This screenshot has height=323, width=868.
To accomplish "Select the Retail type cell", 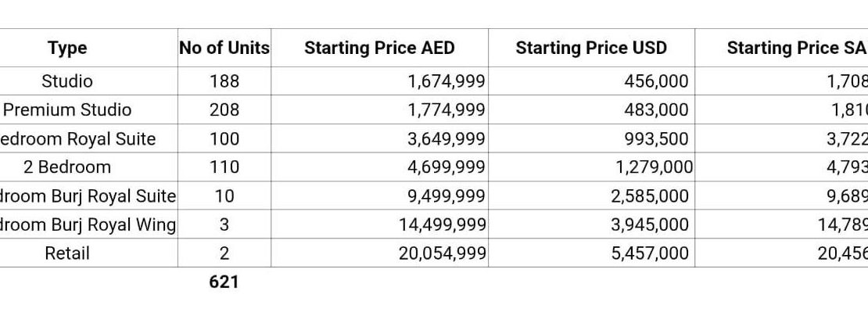I will (x=67, y=253).
